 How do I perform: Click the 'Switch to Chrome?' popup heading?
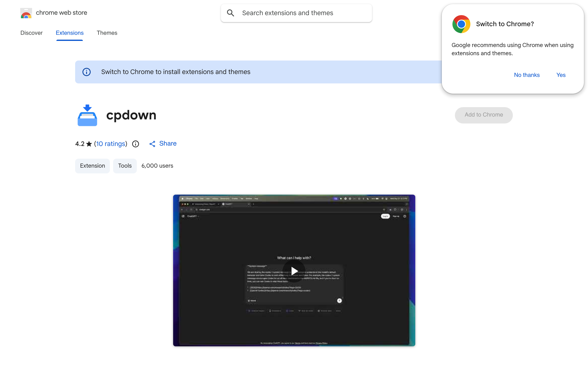coord(505,24)
